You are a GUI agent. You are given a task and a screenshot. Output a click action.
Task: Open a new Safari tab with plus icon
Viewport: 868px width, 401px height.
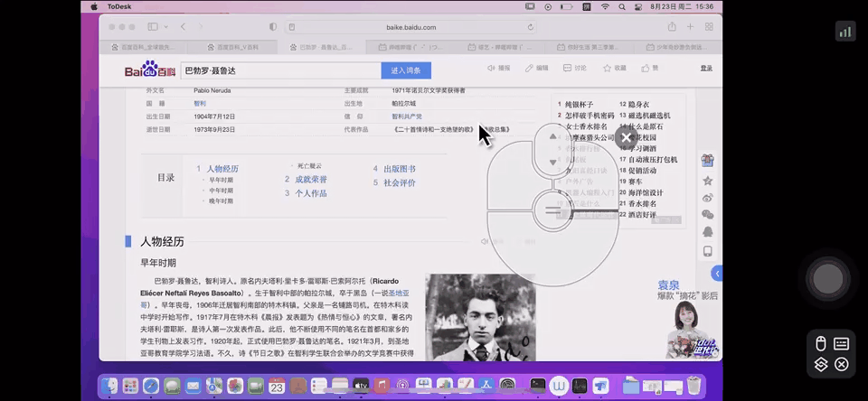pos(690,26)
